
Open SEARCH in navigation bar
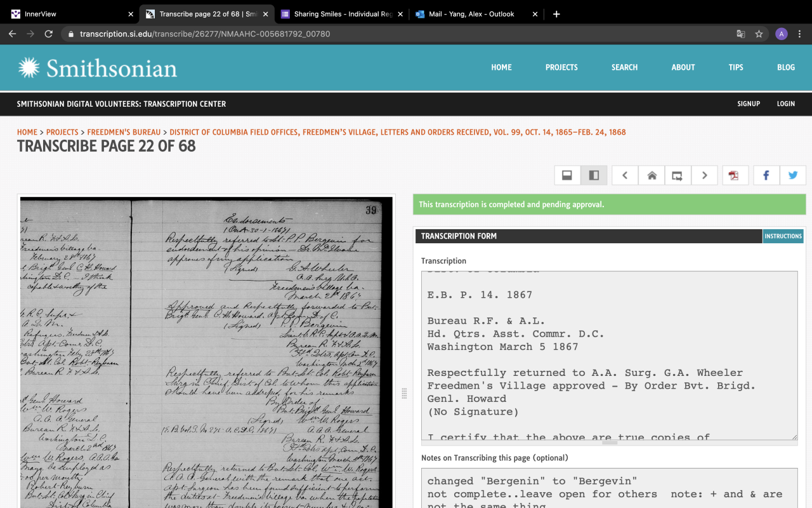[625, 67]
